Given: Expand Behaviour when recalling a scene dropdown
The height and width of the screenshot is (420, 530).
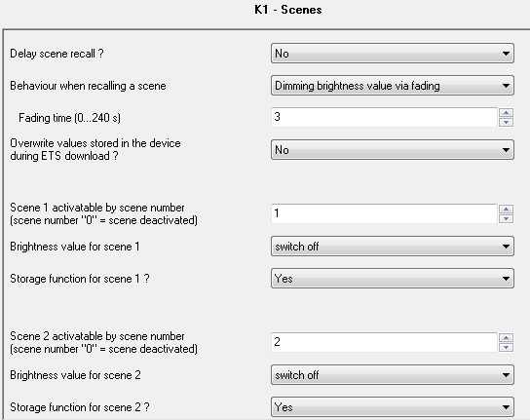Looking at the screenshot, I should pos(393,86).
